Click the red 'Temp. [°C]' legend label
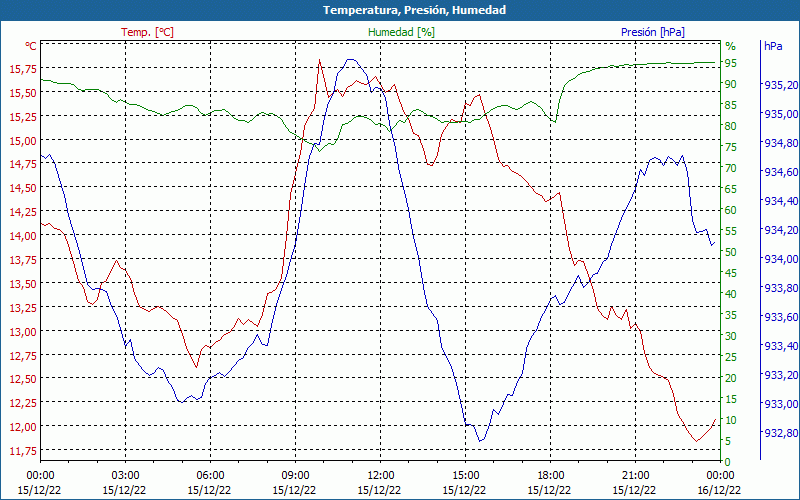The width and height of the screenshot is (800, 500). (147, 32)
